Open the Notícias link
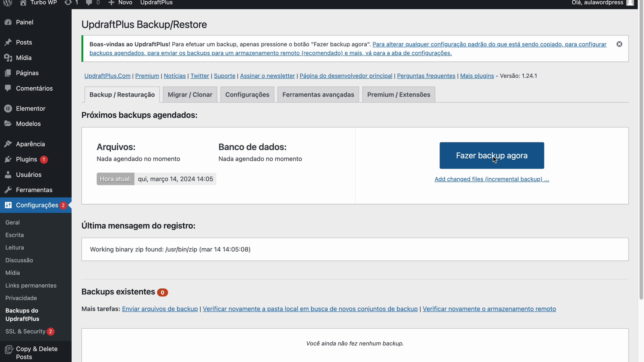 tap(175, 76)
